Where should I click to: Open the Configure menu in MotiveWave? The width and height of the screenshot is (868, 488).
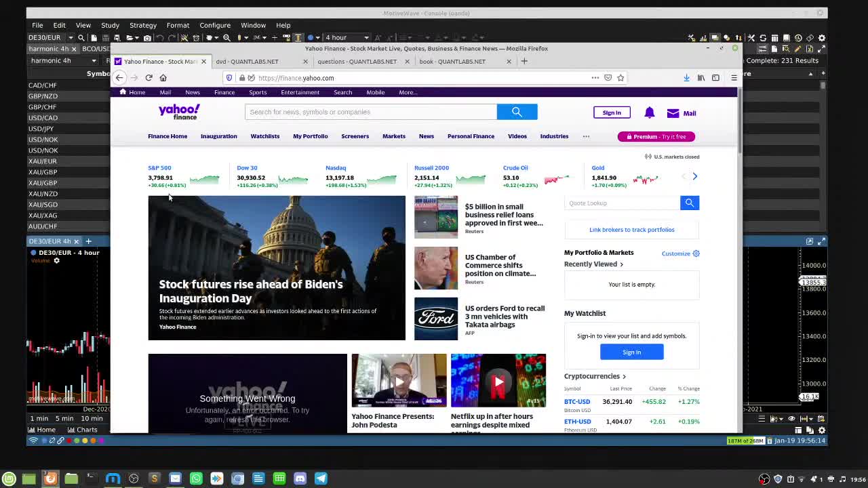[215, 25]
